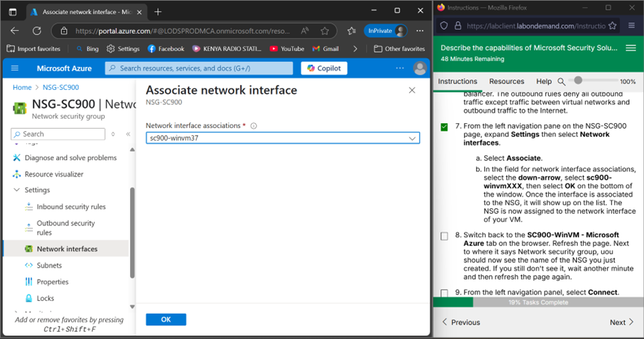Switch to the Resources tab
644x339 pixels.
pos(506,81)
